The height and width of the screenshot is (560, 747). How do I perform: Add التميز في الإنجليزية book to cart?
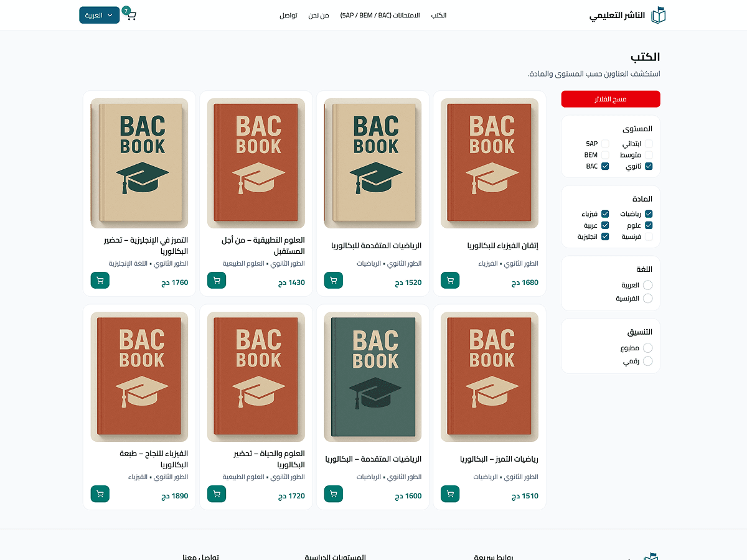click(x=100, y=281)
